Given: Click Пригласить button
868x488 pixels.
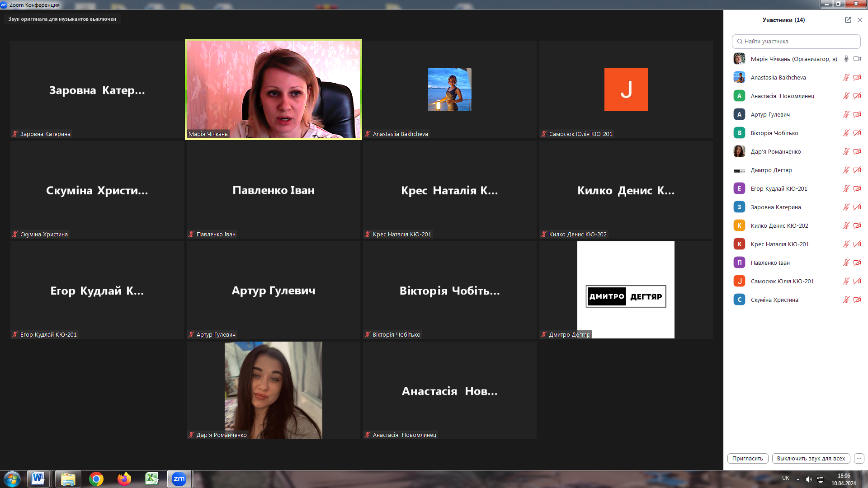Looking at the screenshot, I should tap(747, 458).
